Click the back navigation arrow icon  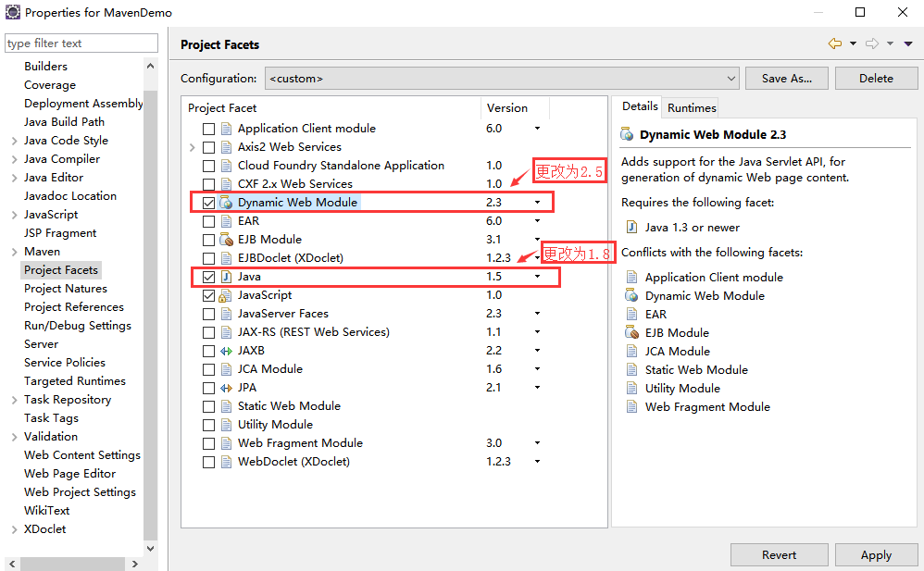click(835, 43)
